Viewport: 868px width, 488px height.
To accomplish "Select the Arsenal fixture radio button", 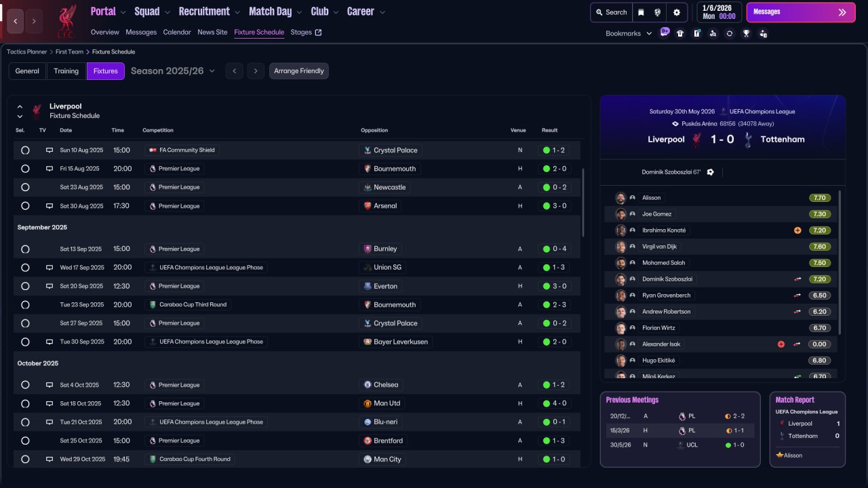I will click(25, 206).
